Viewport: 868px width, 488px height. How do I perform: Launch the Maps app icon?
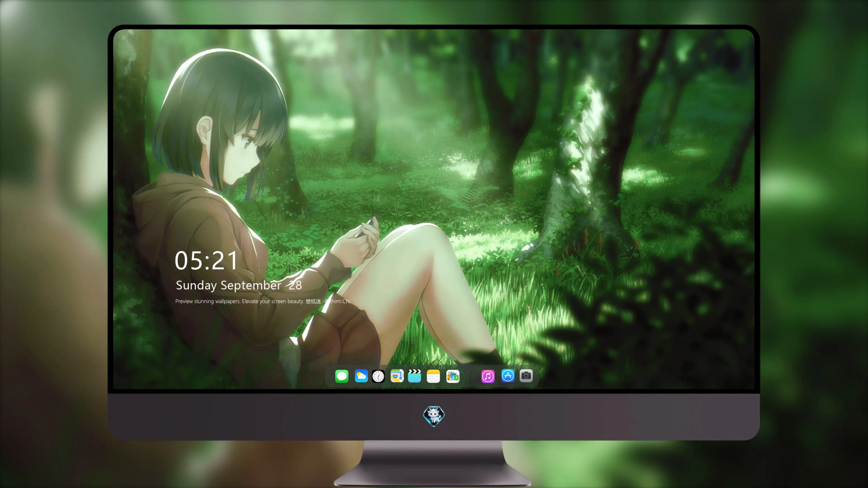pos(397,376)
